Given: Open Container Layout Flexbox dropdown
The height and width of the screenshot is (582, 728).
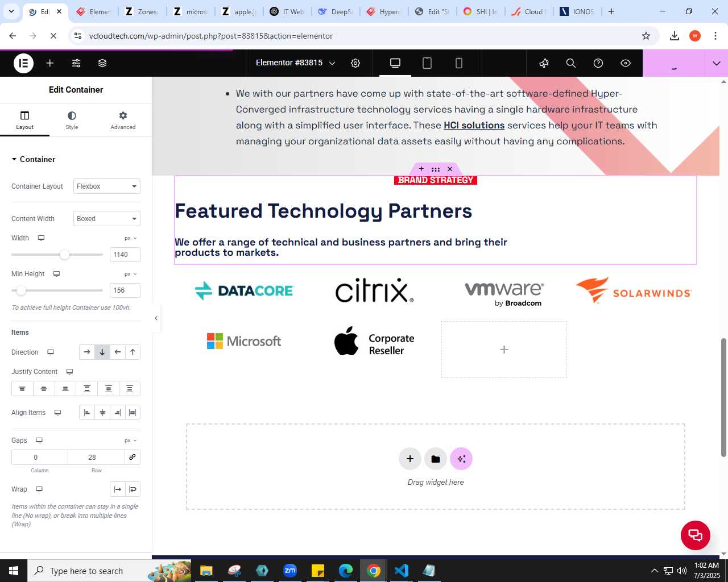Looking at the screenshot, I should pos(107,186).
